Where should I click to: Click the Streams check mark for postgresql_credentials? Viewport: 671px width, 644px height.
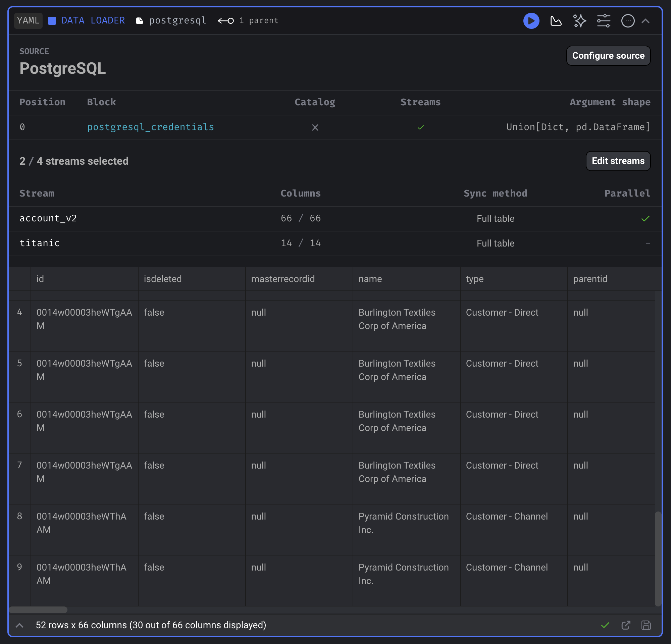(420, 127)
